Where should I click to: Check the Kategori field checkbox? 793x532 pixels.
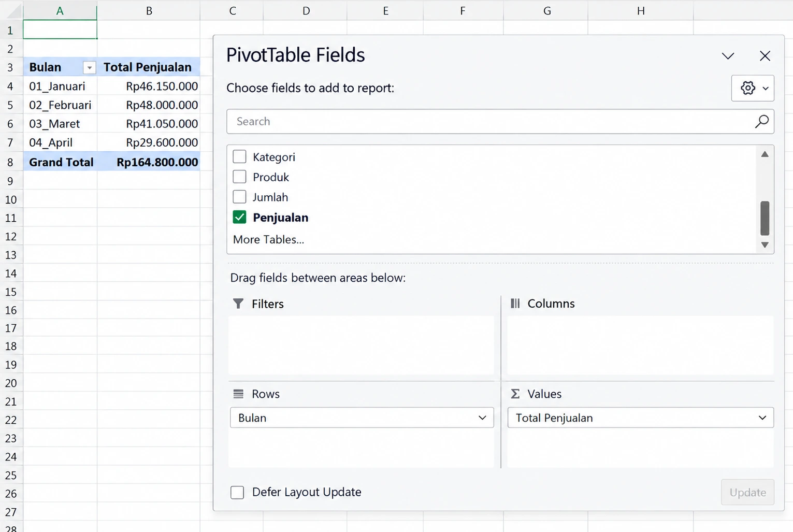pyautogui.click(x=239, y=156)
